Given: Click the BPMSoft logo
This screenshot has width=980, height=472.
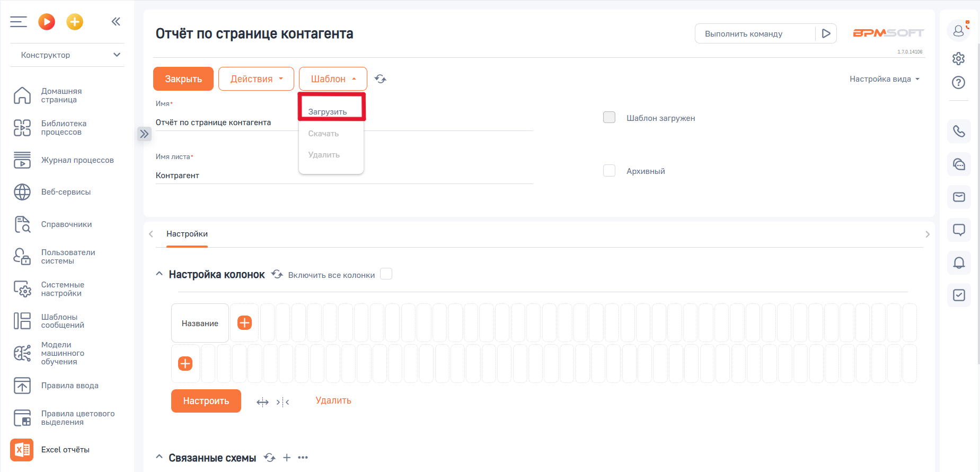Looking at the screenshot, I should (888, 33).
